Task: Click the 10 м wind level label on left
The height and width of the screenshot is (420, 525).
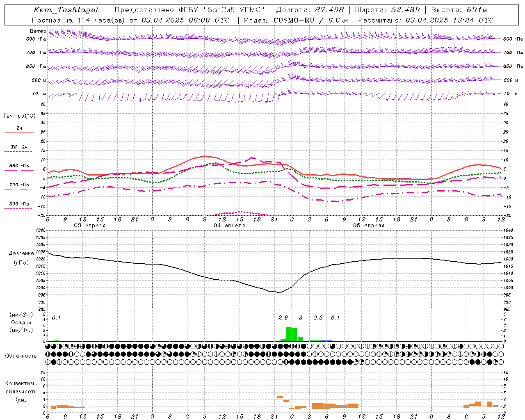Action: click(x=39, y=94)
